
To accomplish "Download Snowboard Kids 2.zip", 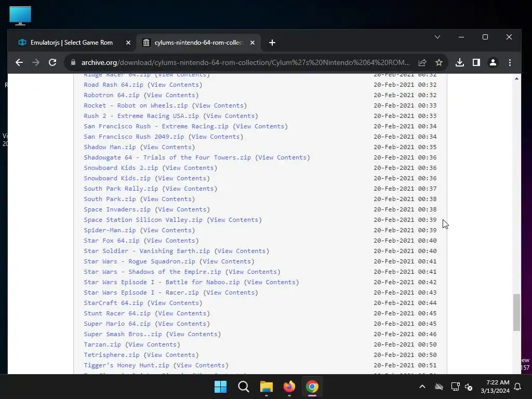I will [x=121, y=168].
